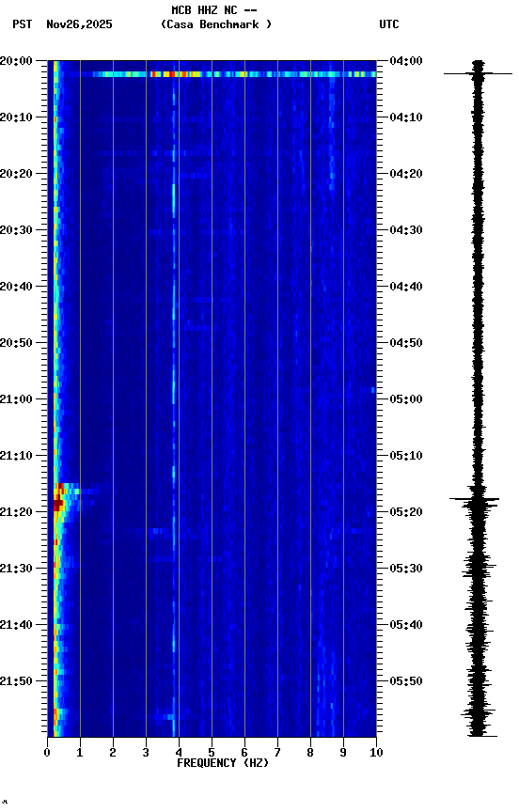Click the '21:40' PST time label
Viewport: 519px width, 812px height.
[16, 625]
